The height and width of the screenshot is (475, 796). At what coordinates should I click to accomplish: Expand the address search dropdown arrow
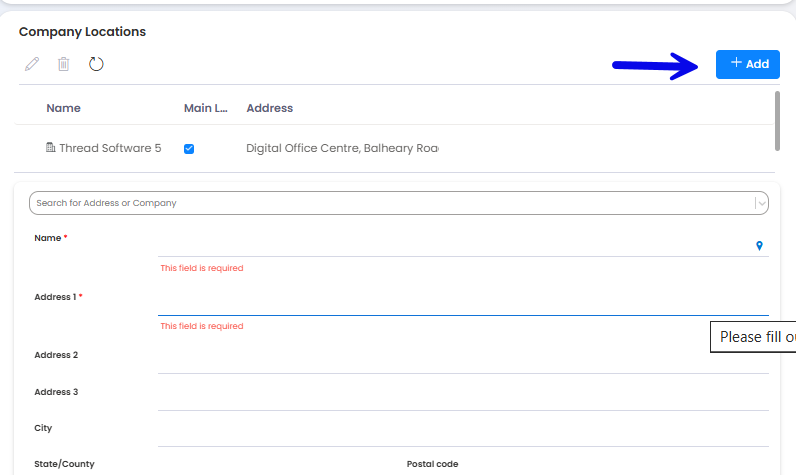tap(762, 203)
